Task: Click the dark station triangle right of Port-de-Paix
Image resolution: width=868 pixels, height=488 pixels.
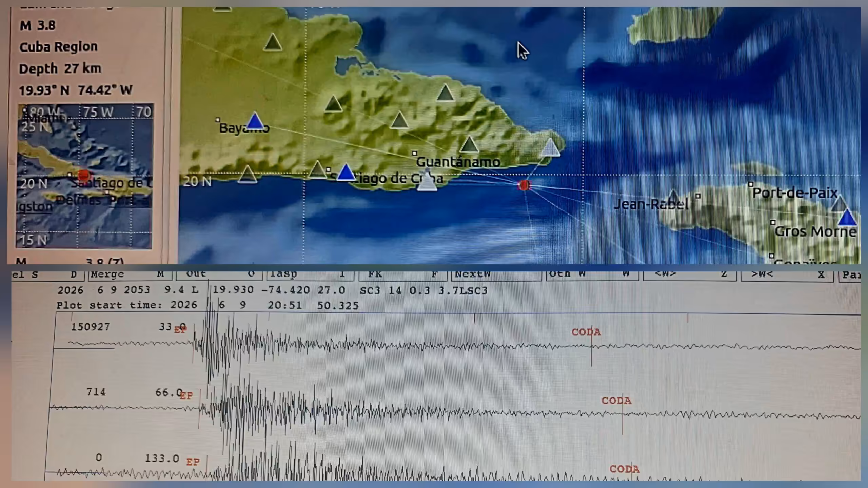Action: coord(840,204)
